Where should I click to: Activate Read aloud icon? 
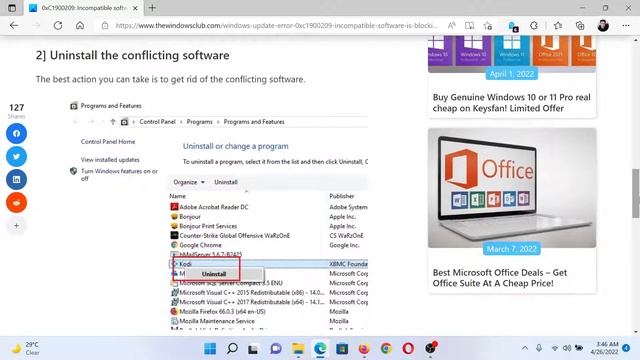tap(451, 25)
